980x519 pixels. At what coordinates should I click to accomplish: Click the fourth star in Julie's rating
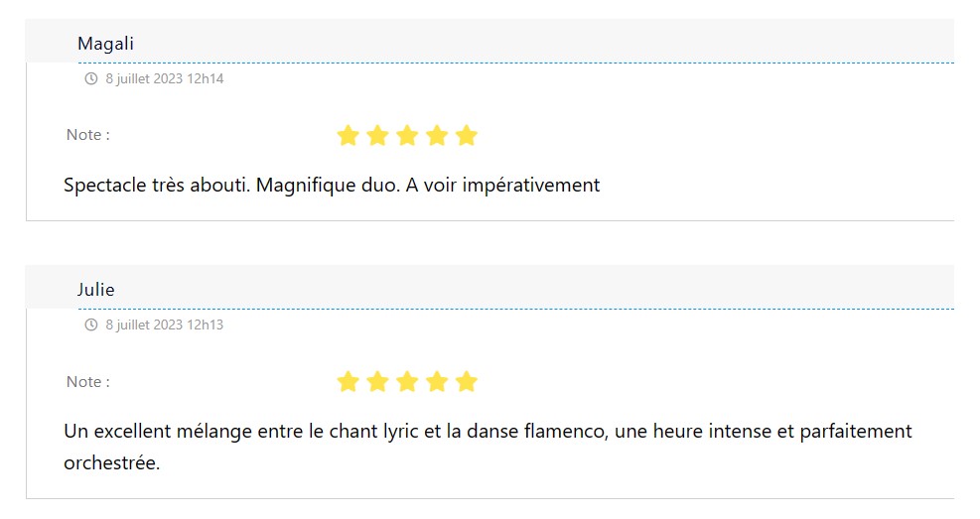point(437,382)
